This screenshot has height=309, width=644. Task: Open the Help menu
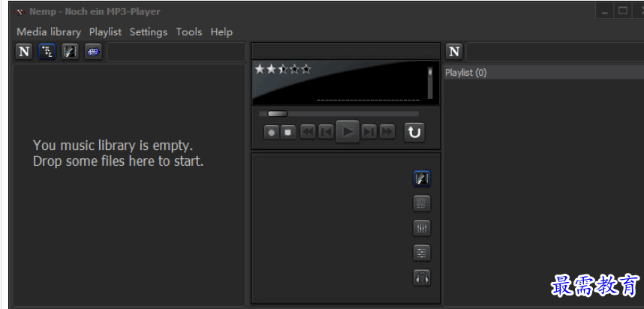[221, 32]
